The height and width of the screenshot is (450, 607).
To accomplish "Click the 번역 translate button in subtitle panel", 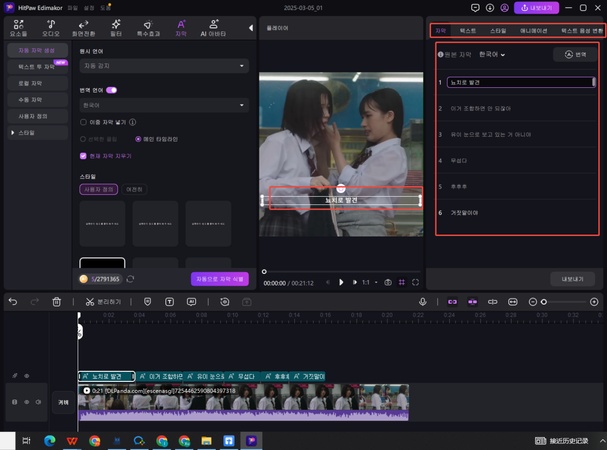I will pyautogui.click(x=575, y=54).
